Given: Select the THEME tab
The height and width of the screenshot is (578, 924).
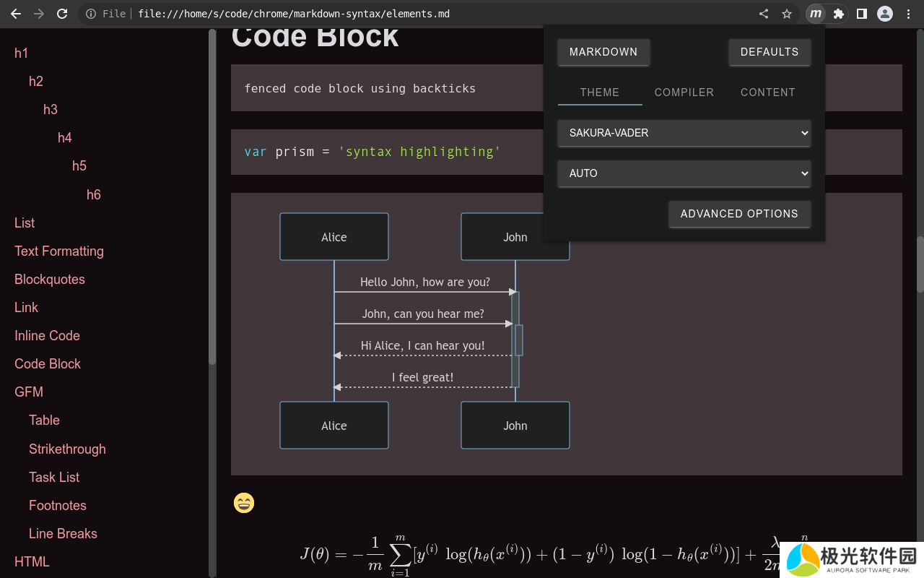Looking at the screenshot, I should (599, 92).
